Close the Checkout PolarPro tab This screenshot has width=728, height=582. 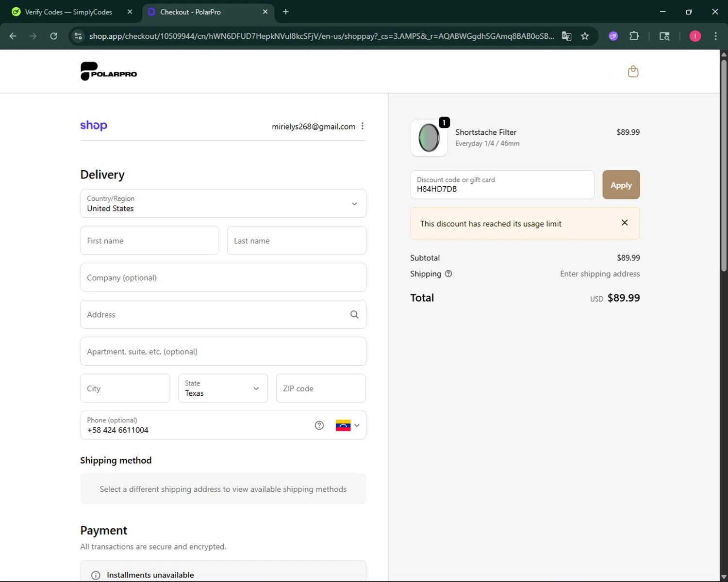point(265,12)
